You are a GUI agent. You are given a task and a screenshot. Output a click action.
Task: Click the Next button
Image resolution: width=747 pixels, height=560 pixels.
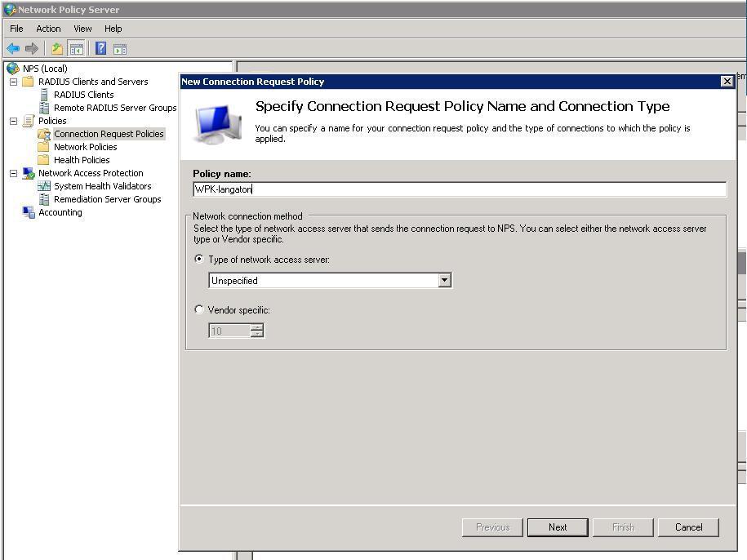pyautogui.click(x=558, y=527)
